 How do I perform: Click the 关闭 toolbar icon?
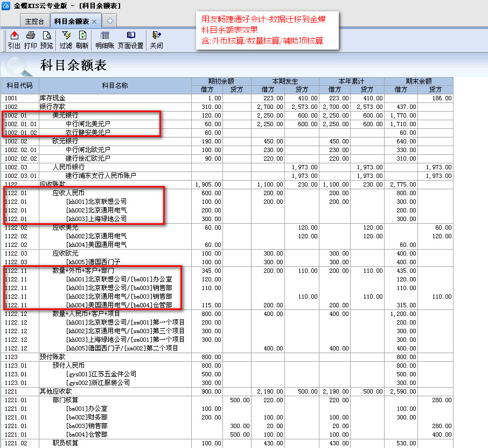pos(156,40)
